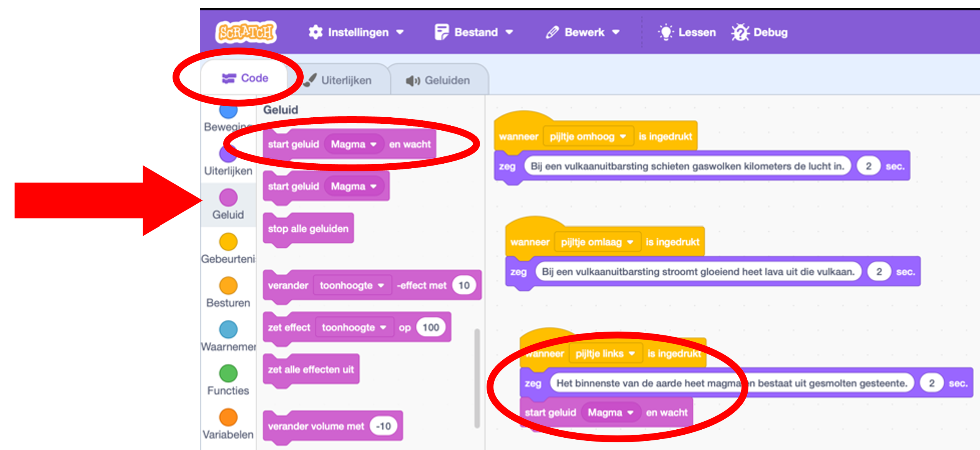This screenshot has width=980, height=450.
Task: Select the orange Variabelen category circle
Action: pos(228,417)
